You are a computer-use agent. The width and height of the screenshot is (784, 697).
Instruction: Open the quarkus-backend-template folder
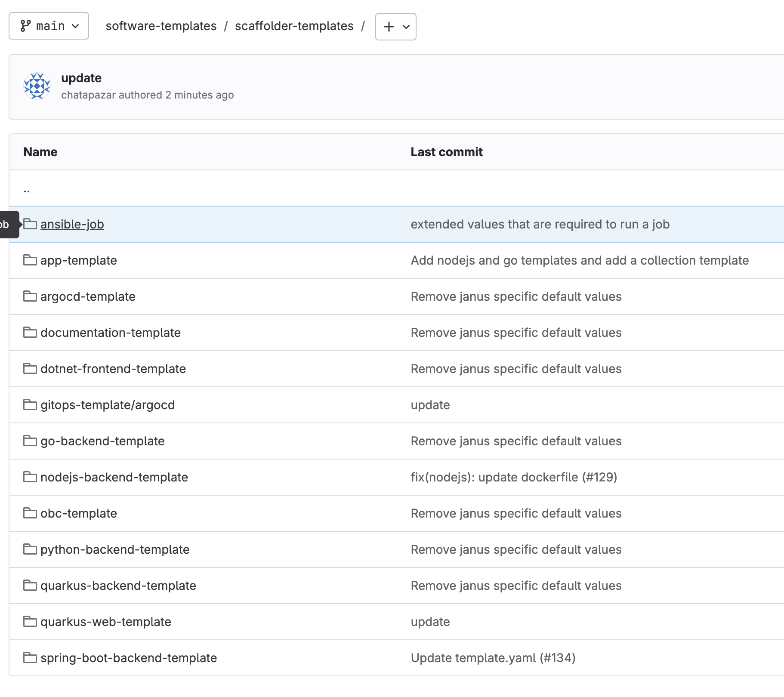(x=118, y=586)
